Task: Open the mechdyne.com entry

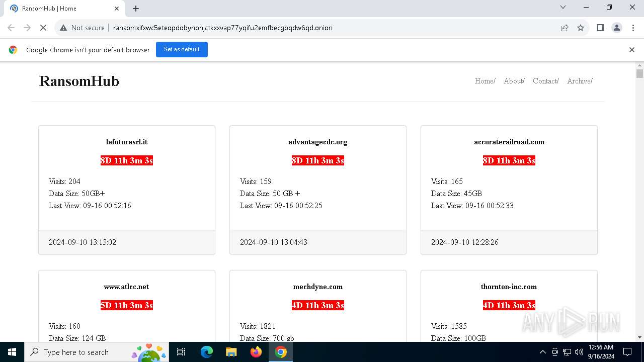Action: [x=318, y=287]
